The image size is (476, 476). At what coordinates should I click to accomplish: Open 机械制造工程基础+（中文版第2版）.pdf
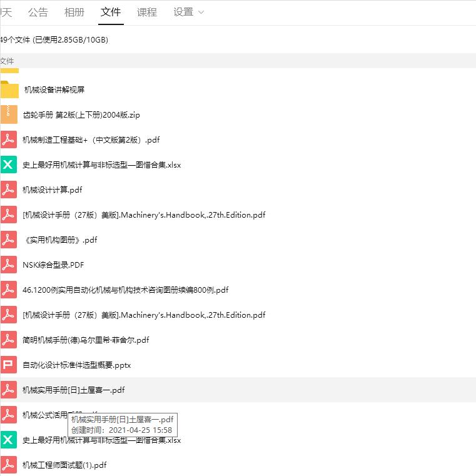91,140
